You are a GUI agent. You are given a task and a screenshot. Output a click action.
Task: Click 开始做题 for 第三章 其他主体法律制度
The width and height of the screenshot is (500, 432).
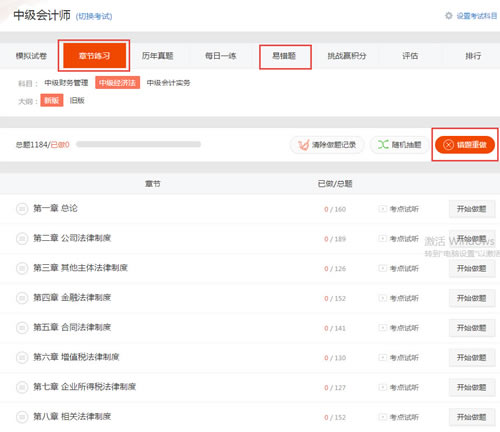[x=471, y=268]
